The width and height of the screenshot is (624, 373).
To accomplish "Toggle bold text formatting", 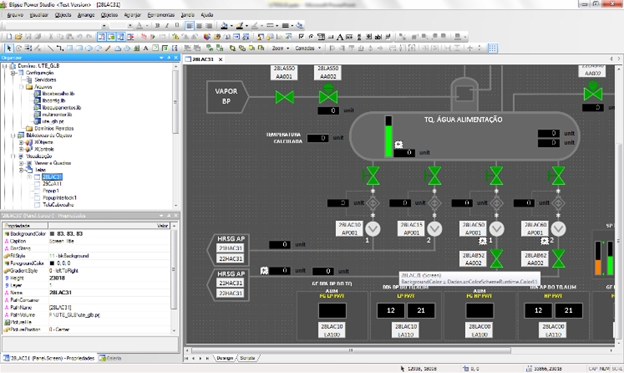I will click(x=158, y=25).
